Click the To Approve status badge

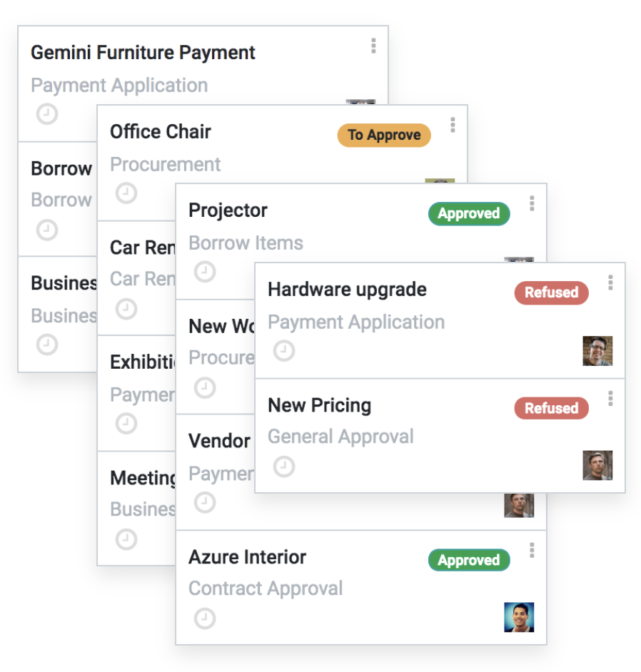tap(384, 135)
